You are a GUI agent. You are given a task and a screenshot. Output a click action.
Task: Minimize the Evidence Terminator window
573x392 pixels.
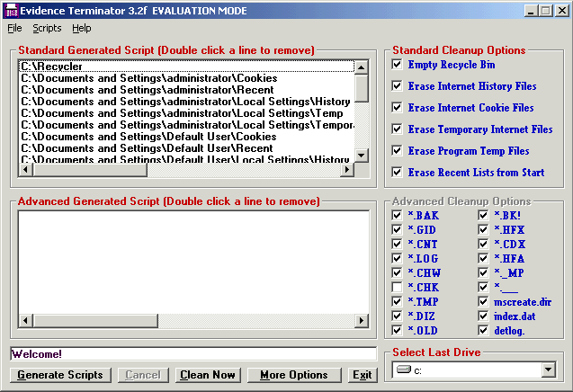[x=531, y=11]
